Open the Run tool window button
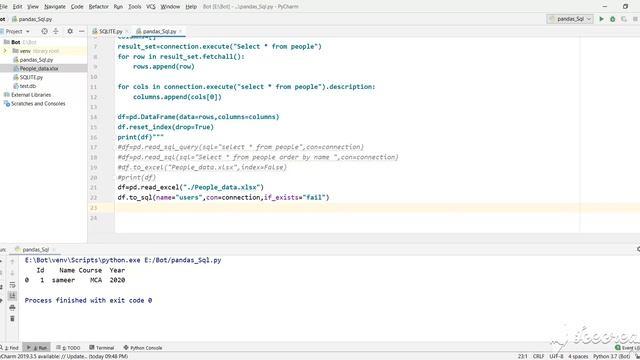Image resolution: width=640 pixels, height=360 pixels. click(x=37, y=348)
